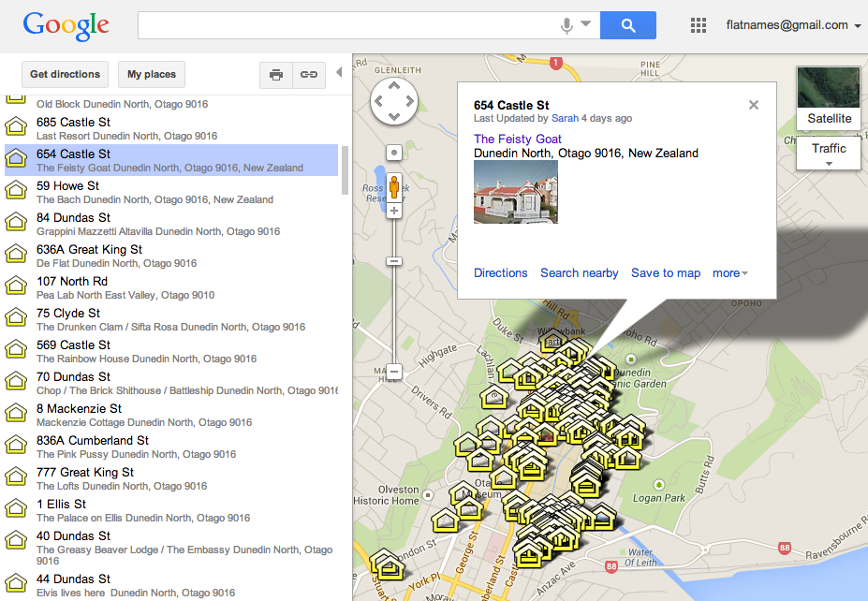868x601 pixels.
Task: Expand the 'more' dropdown in info window
Action: (729, 273)
